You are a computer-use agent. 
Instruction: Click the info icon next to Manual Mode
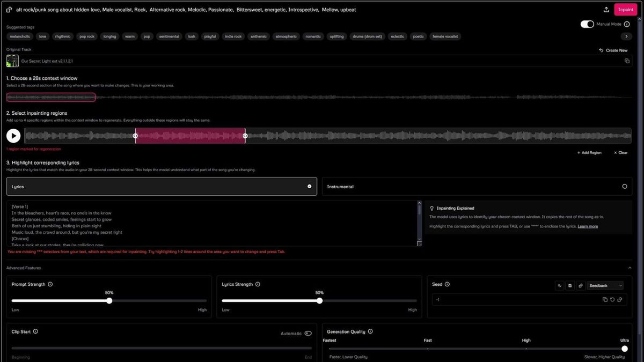[627, 24]
